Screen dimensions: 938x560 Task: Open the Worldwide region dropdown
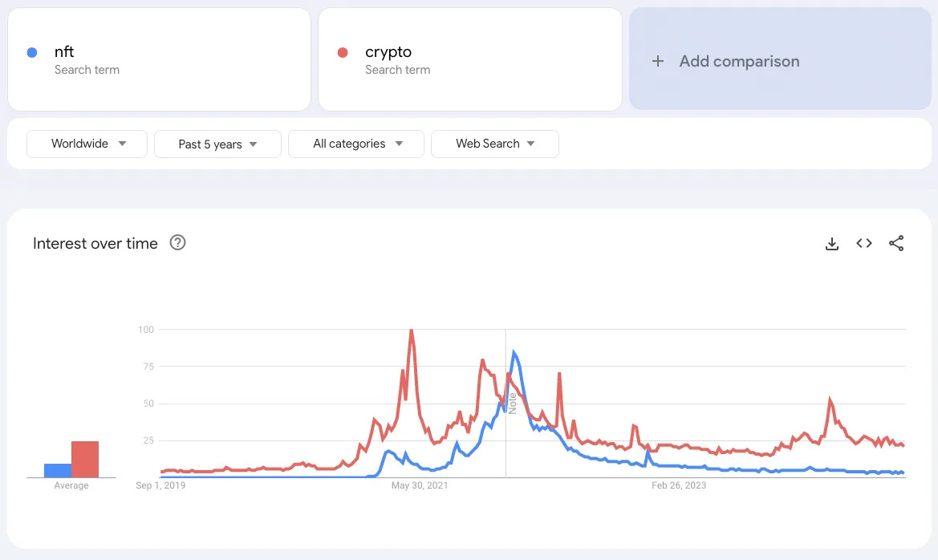(x=87, y=144)
